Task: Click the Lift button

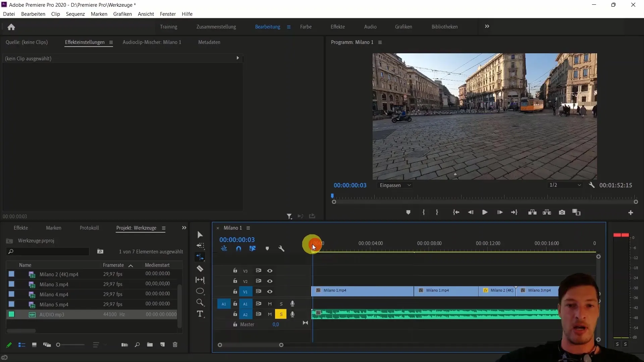Action: click(532, 212)
